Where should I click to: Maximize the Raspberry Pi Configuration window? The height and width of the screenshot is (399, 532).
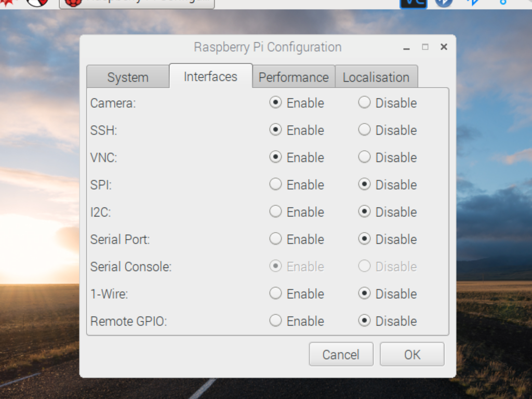[425, 47]
